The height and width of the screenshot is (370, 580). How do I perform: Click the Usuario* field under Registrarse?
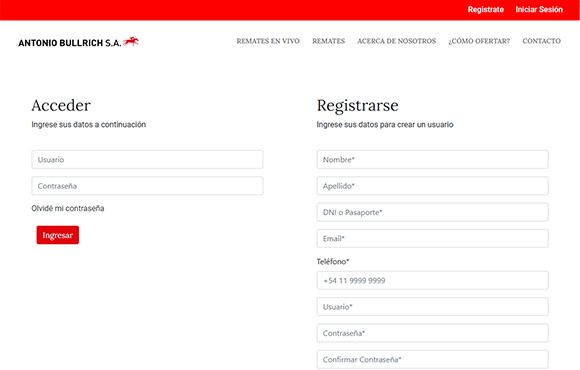432,307
